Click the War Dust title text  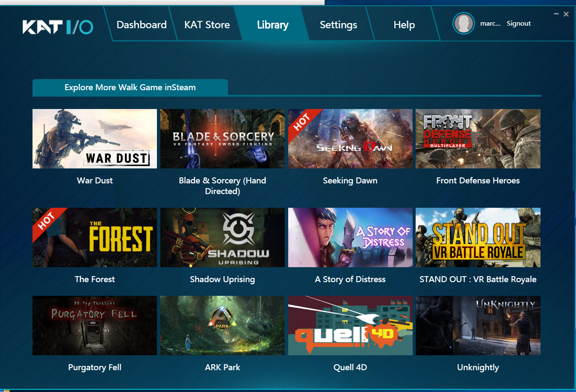[x=95, y=180]
